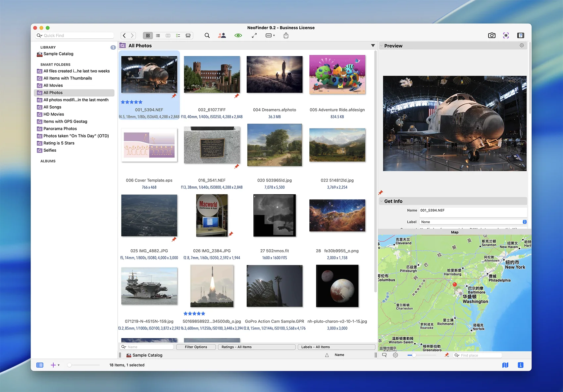Open the Label dropdown set to None
563x392 pixels.
tap(473, 222)
